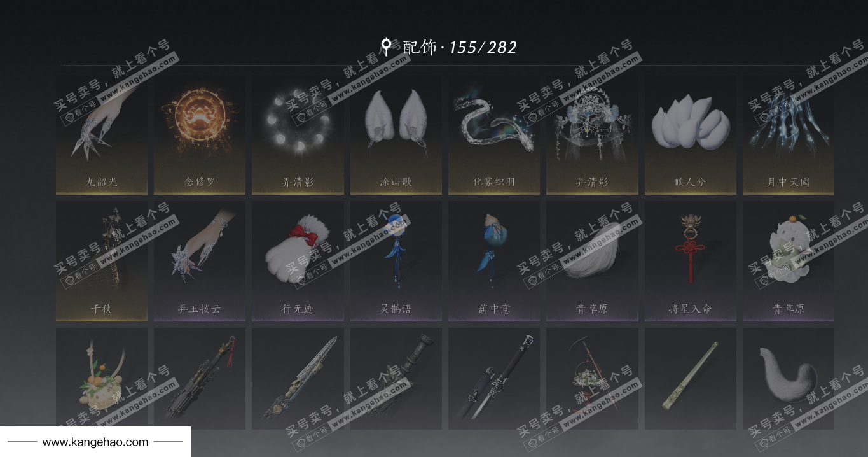Choose the 候人兮 white fox tails
This screenshot has height=457, width=868.
pos(691,136)
